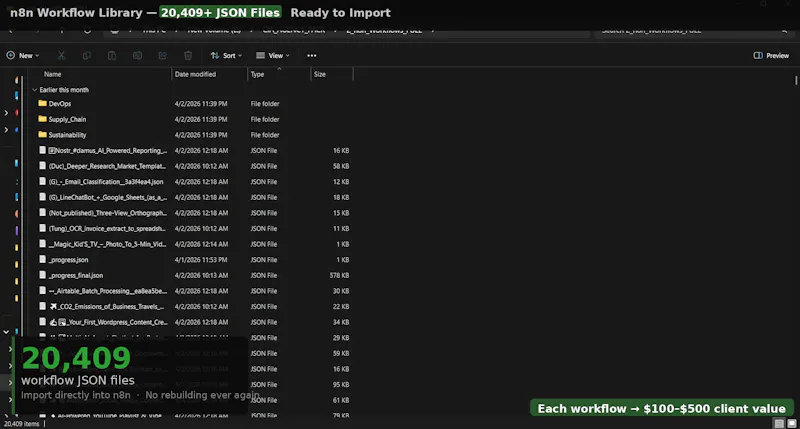
Task: Expand navigation pane item with red icon
Action: coord(6,113)
